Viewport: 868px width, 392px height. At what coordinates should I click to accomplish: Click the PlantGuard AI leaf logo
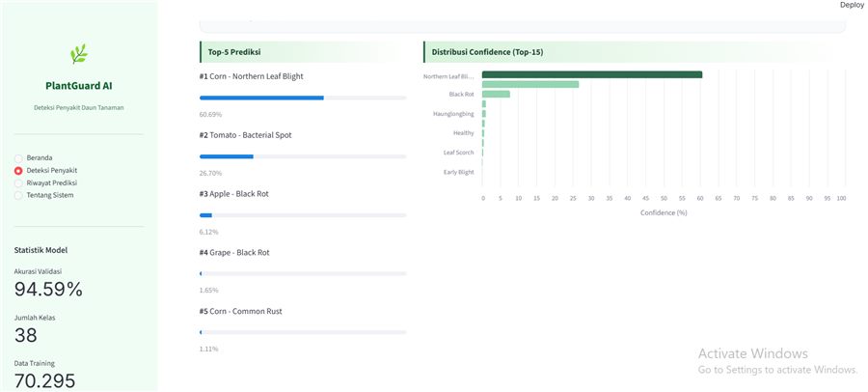pyautogui.click(x=79, y=54)
